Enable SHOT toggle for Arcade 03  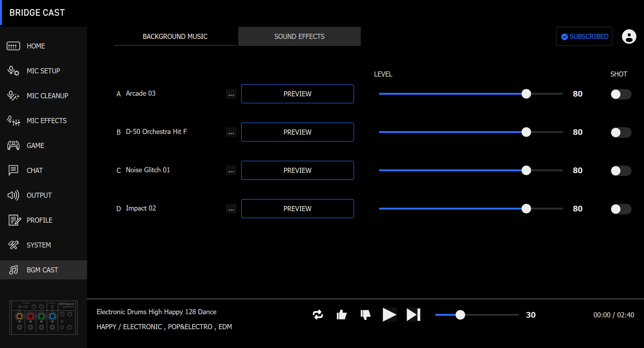(x=621, y=94)
